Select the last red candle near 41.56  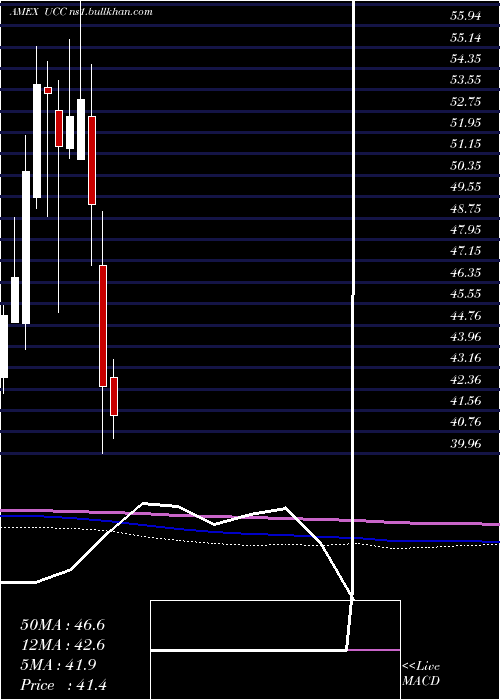point(114,396)
